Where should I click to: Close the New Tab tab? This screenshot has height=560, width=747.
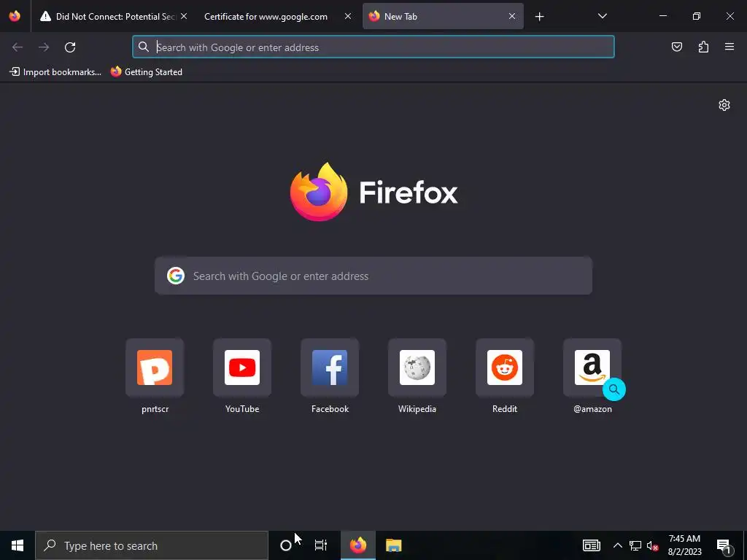pos(512,16)
